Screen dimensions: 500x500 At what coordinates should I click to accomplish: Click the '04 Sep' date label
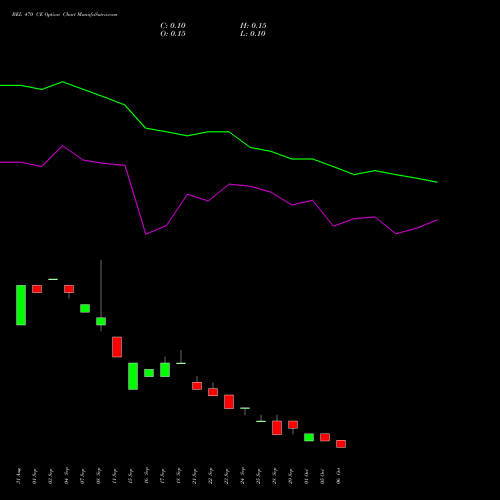tap(67, 476)
